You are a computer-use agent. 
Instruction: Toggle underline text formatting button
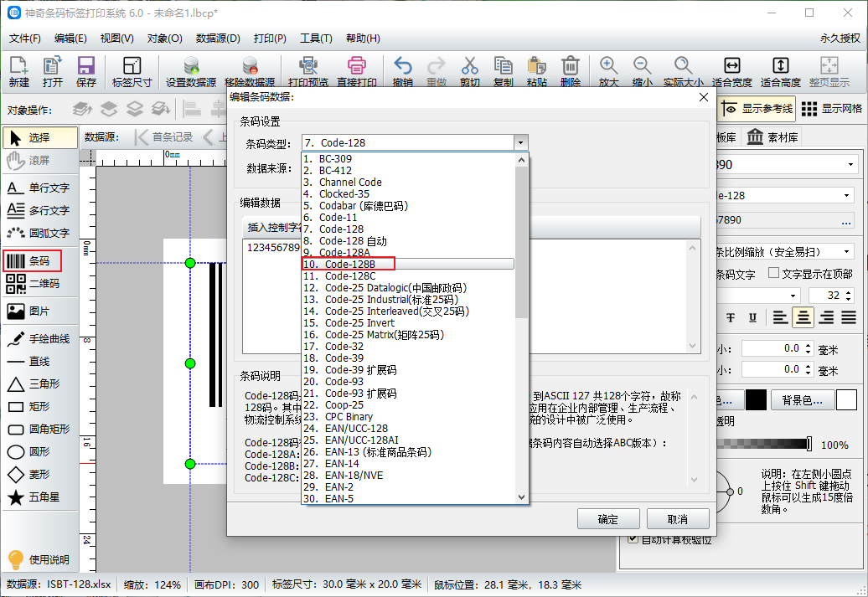pos(752,317)
